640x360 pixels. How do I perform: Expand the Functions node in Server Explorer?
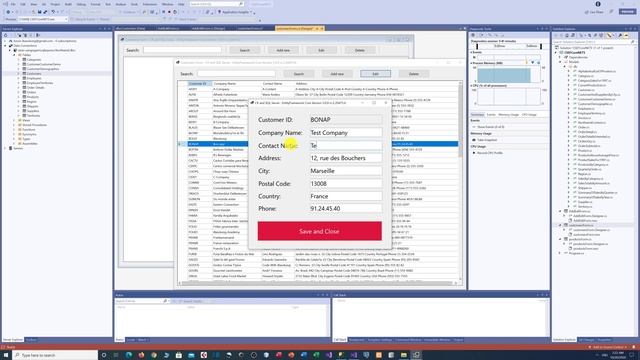[x=14, y=129]
